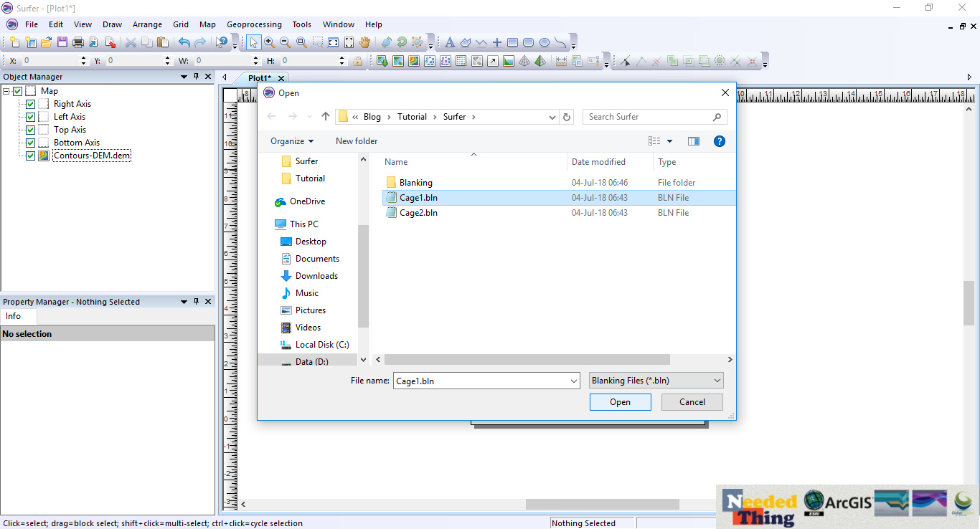The width and height of the screenshot is (980, 529).
Task: Collapse the Map tree node
Action: pos(6,91)
